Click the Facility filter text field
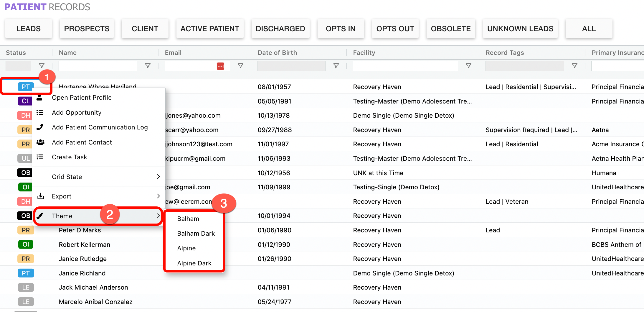 click(405, 66)
